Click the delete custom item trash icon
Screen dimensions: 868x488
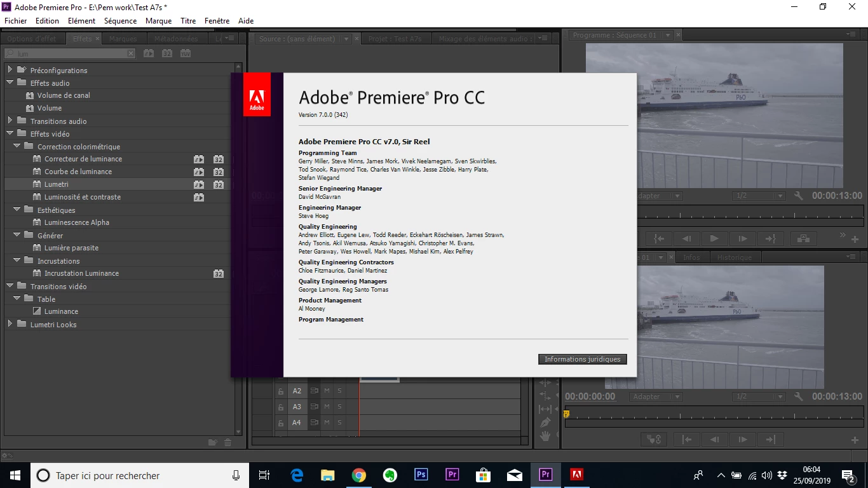pyautogui.click(x=228, y=442)
